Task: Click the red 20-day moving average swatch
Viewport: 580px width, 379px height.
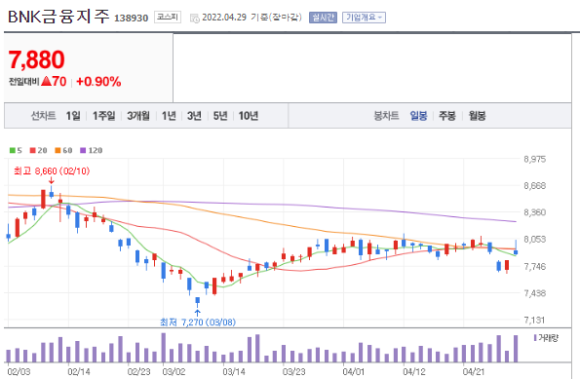Action: pos(33,150)
